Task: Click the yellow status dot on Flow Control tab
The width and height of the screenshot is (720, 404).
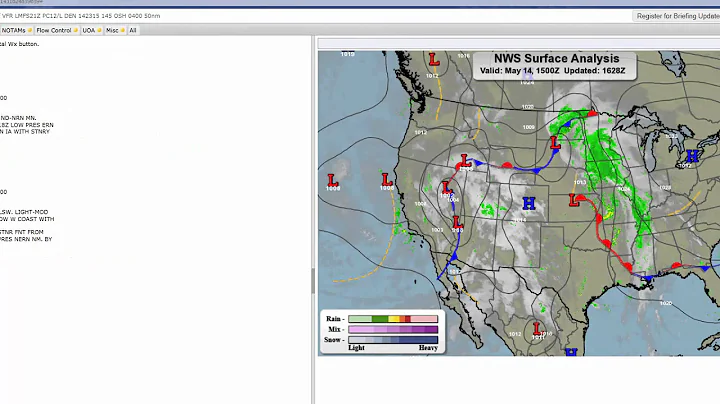Action: click(x=76, y=30)
